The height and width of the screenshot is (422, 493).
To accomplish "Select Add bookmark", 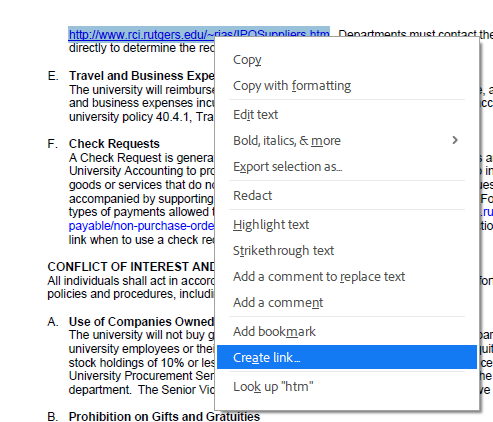I will coord(347,331).
